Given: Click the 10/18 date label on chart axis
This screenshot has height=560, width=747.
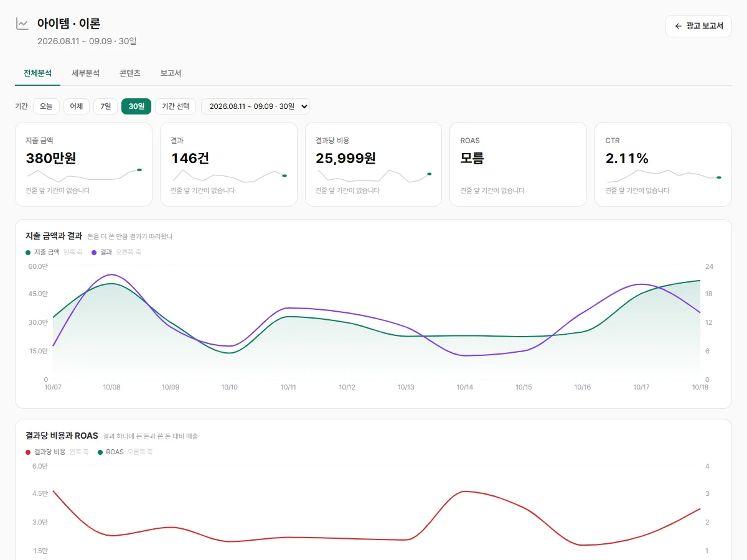Looking at the screenshot, I should tap(700, 387).
